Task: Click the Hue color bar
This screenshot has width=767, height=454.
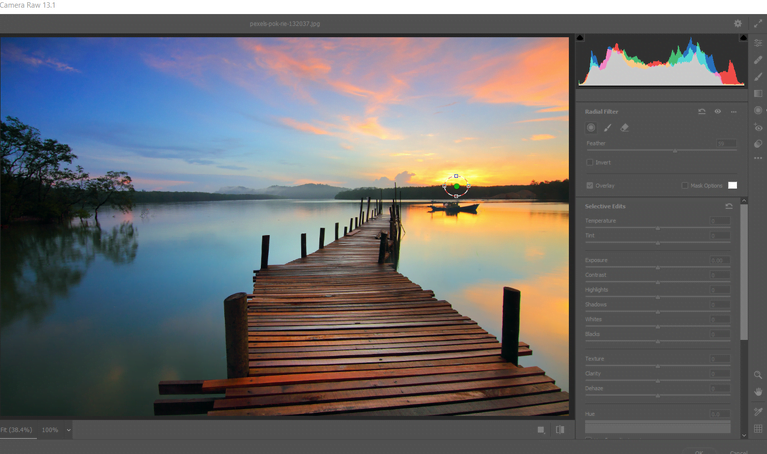Action: (x=657, y=427)
